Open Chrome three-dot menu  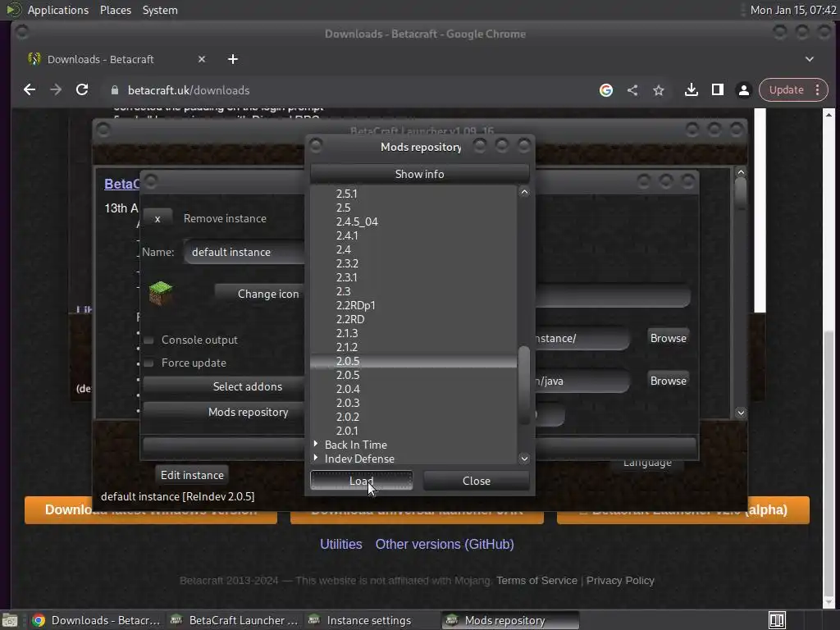tap(818, 90)
